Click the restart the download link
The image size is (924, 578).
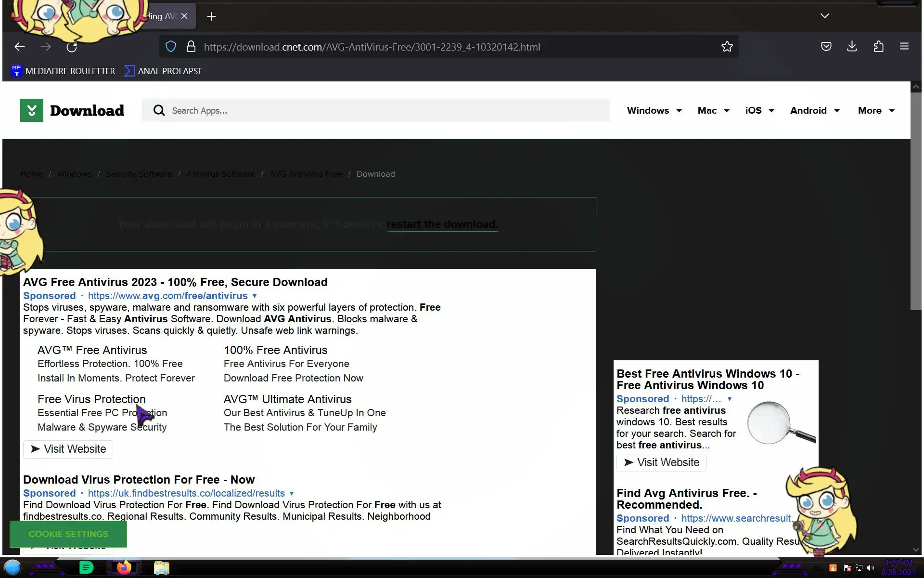tap(442, 224)
